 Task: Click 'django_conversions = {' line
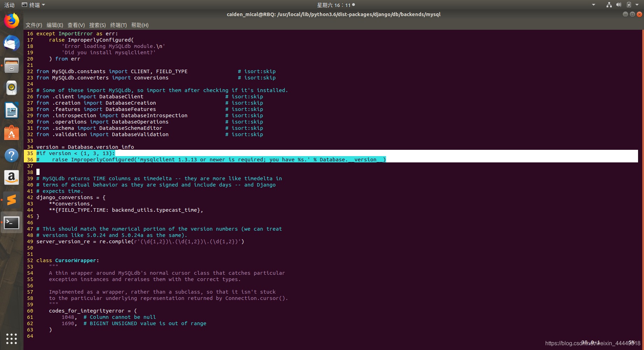[x=71, y=197]
